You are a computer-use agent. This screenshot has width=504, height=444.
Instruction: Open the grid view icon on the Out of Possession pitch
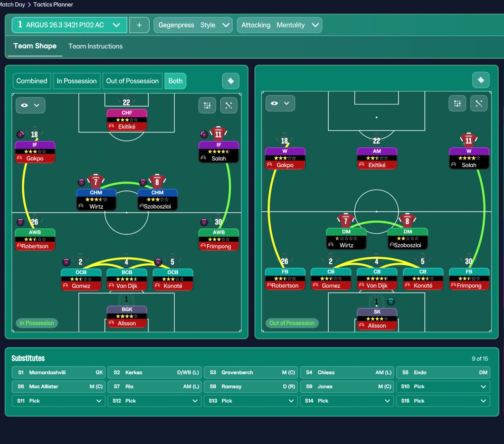[457, 104]
